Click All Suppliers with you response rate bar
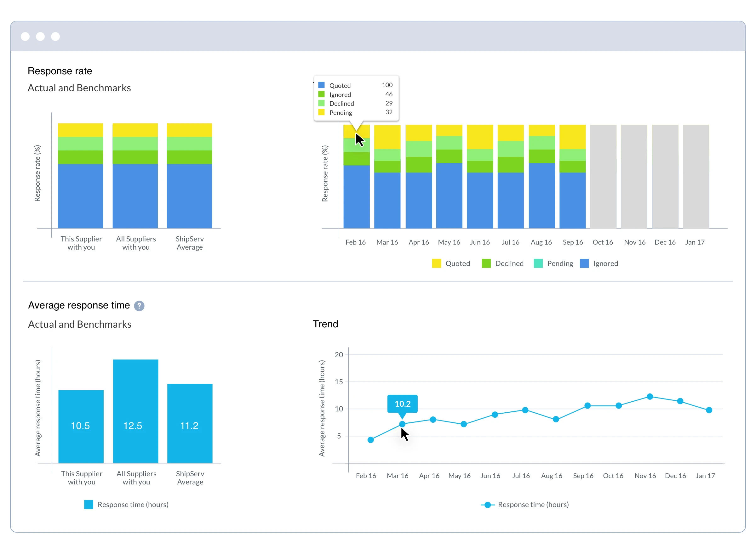The height and width of the screenshot is (554, 756). tap(135, 176)
